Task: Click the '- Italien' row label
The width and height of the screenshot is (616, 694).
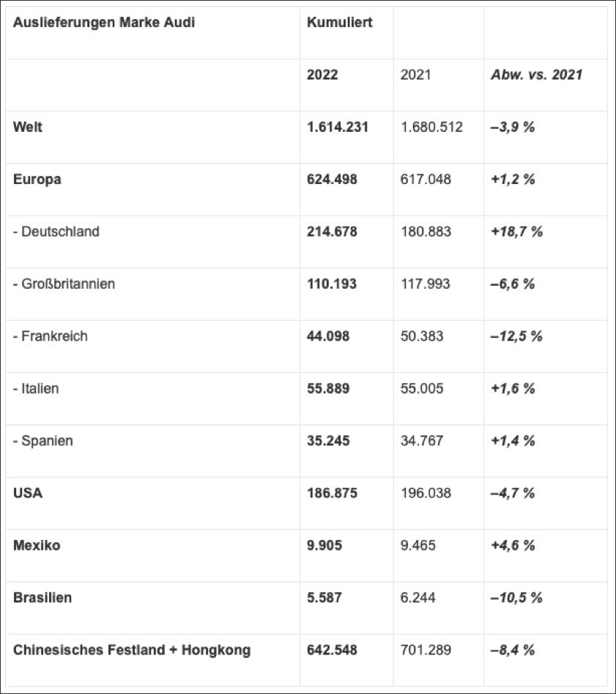Action: tap(36, 388)
